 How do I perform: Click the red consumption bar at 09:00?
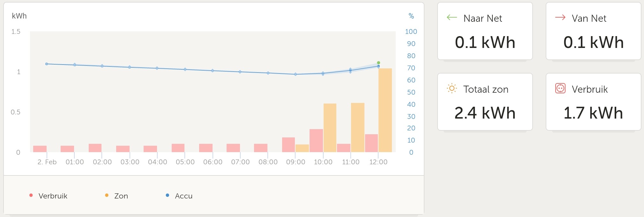288,145
